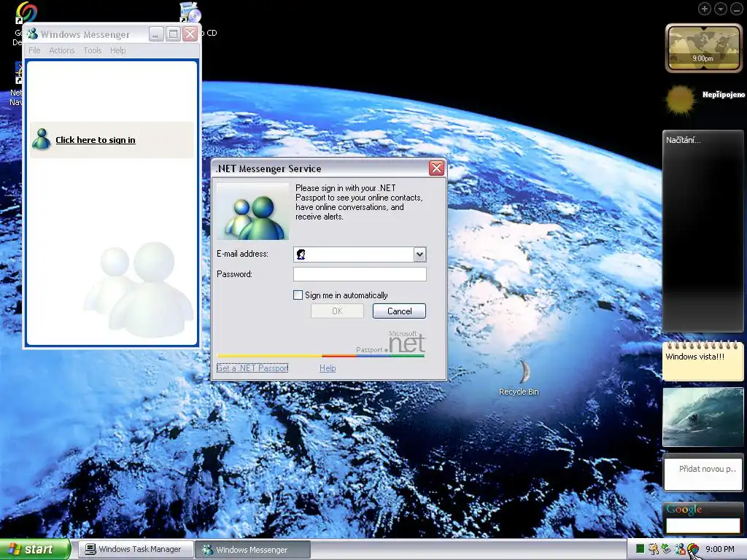Click the green grid tray icon

click(640, 549)
